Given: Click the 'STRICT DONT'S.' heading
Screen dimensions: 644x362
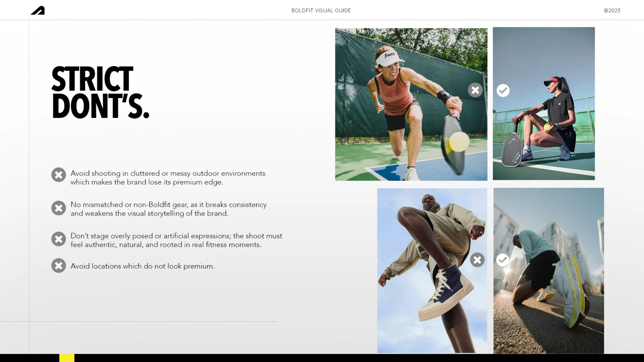Looking at the screenshot, I should (x=101, y=92).
